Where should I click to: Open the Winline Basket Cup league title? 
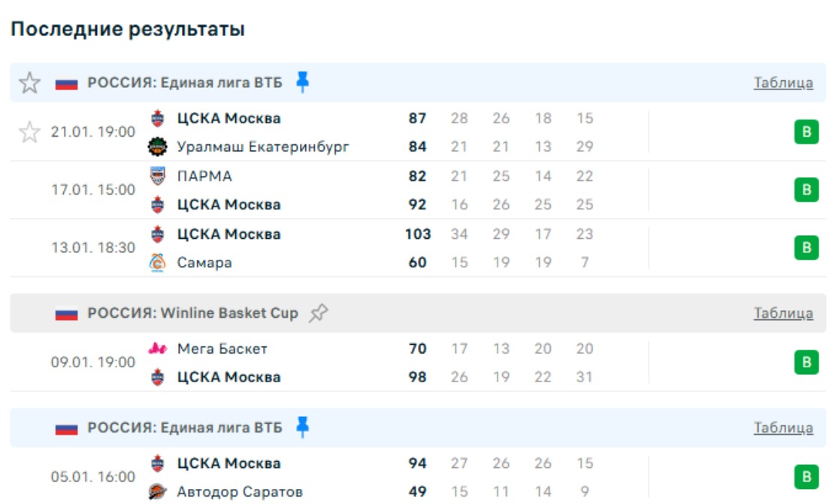tap(192, 313)
